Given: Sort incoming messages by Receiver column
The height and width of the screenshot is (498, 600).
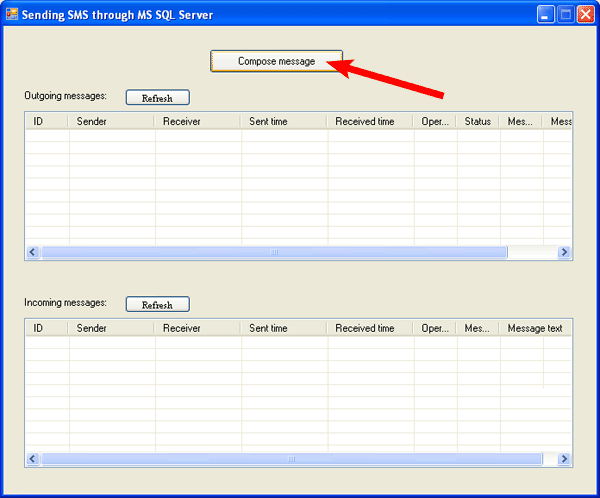Looking at the screenshot, I should 197,328.
